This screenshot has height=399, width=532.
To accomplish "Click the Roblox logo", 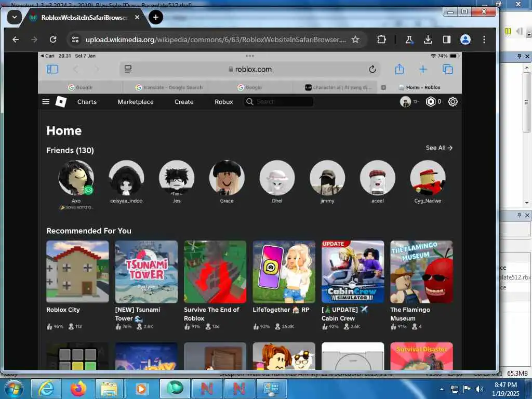I will point(61,102).
